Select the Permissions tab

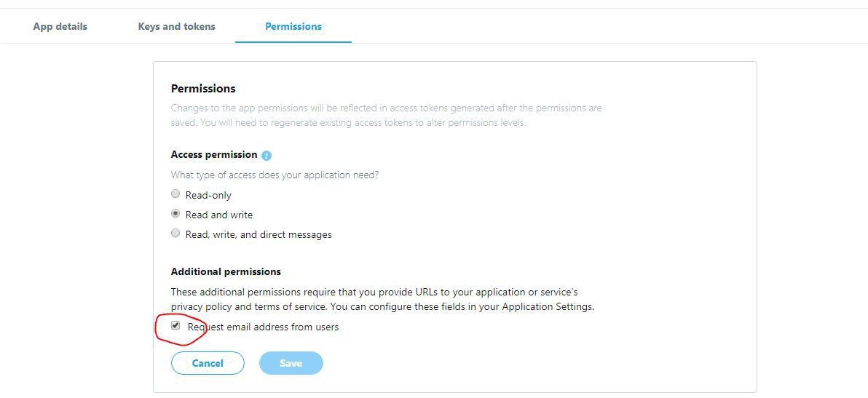point(293,26)
